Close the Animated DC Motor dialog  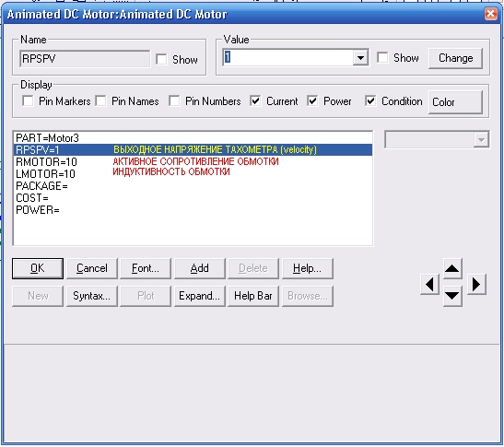[x=490, y=14]
